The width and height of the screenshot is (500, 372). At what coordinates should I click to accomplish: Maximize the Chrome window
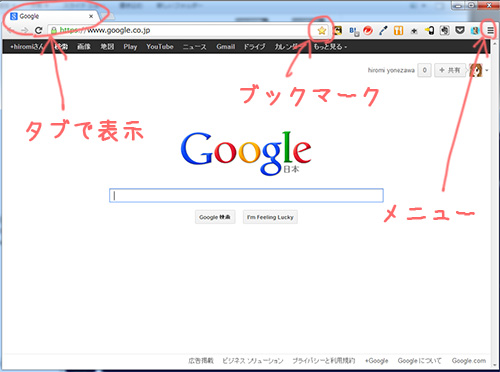(x=471, y=5)
